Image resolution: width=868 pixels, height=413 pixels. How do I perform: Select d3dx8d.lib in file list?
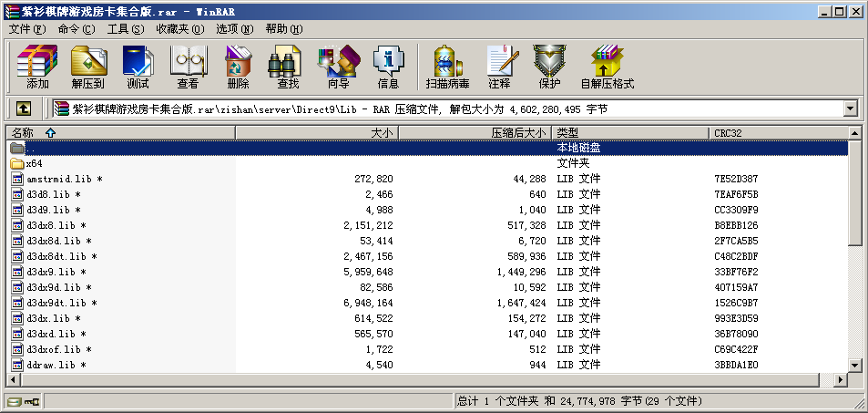[58, 242]
